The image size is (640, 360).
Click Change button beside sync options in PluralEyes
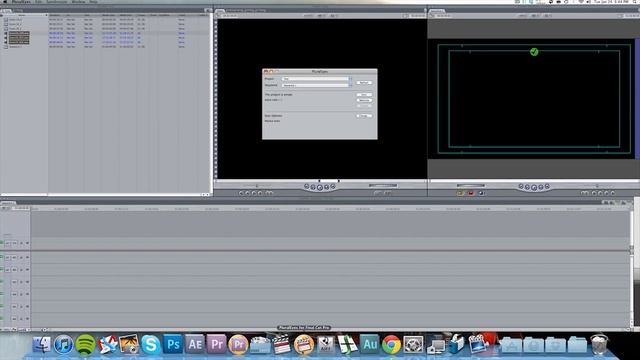[x=364, y=116]
